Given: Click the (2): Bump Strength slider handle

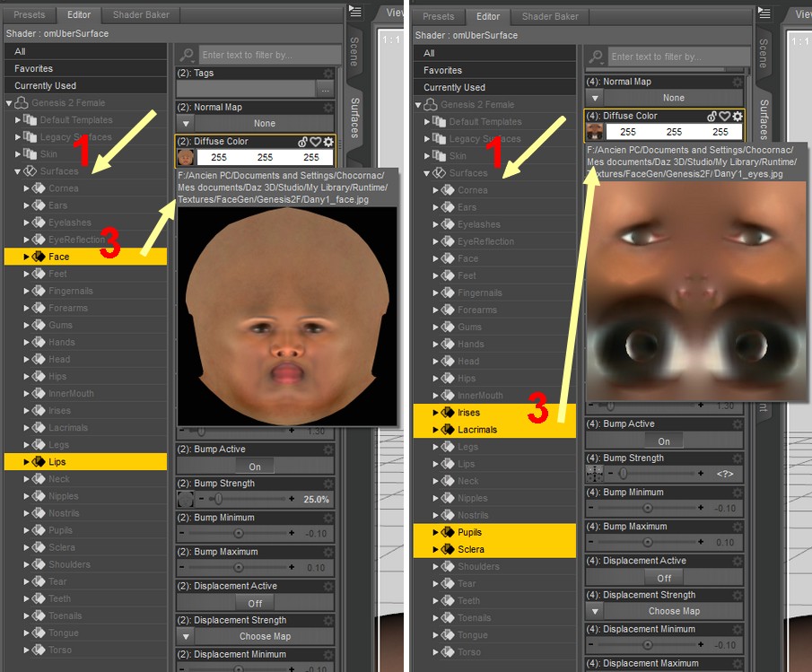Looking at the screenshot, I should (x=219, y=499).
